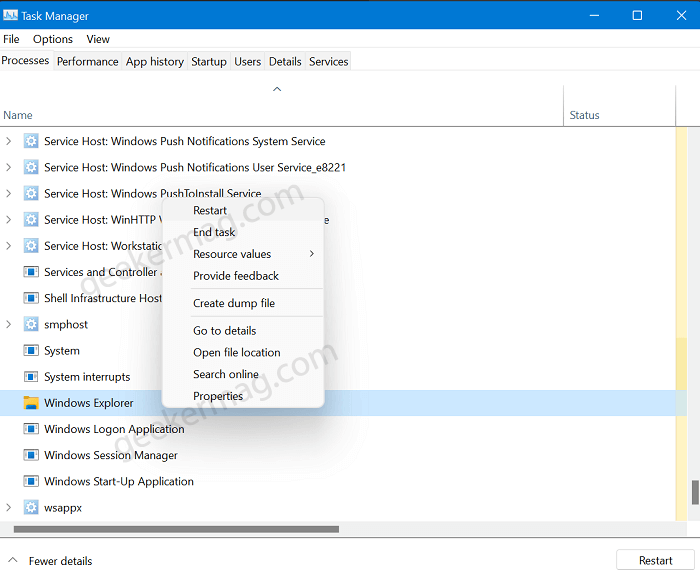Click gear icon of Service Host: WinHTTP row
700x575 pixels.
click(x=31, y=220)
